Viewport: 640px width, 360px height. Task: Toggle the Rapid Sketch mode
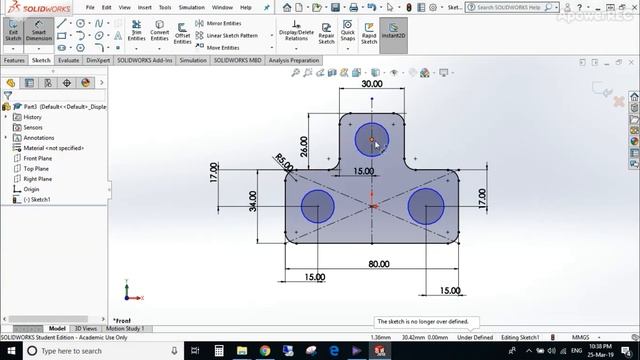click(369, 33)
